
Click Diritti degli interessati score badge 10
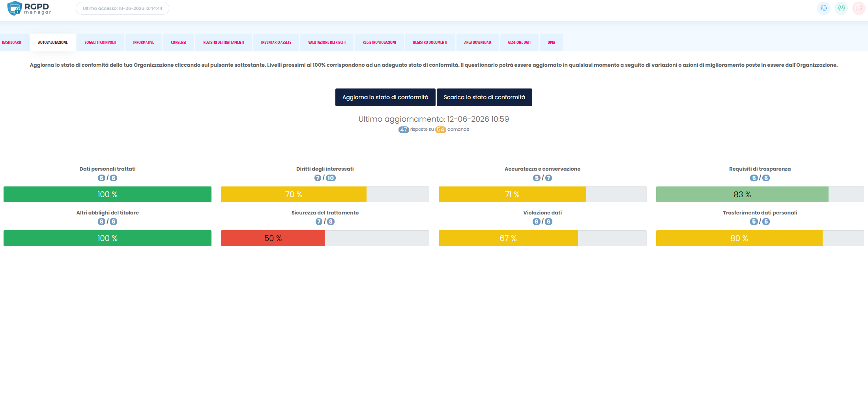[x=331, y=178]
